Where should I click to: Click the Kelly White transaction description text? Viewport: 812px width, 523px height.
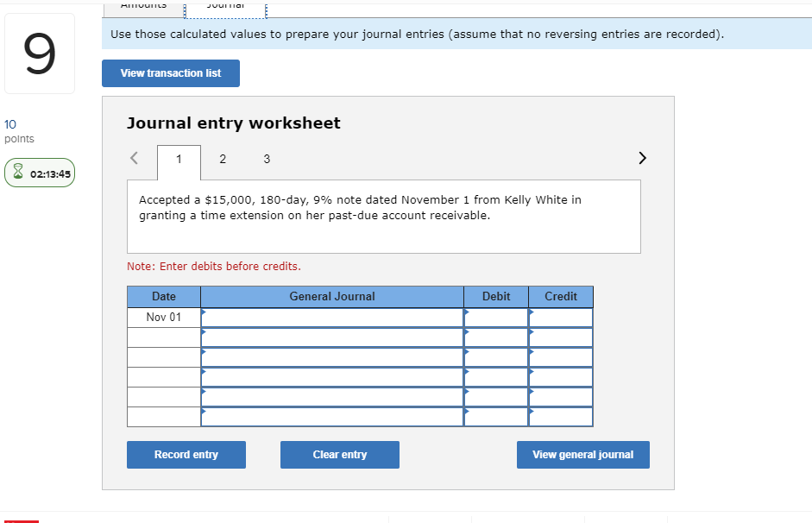pyautogui.click(x=360, y=208)
